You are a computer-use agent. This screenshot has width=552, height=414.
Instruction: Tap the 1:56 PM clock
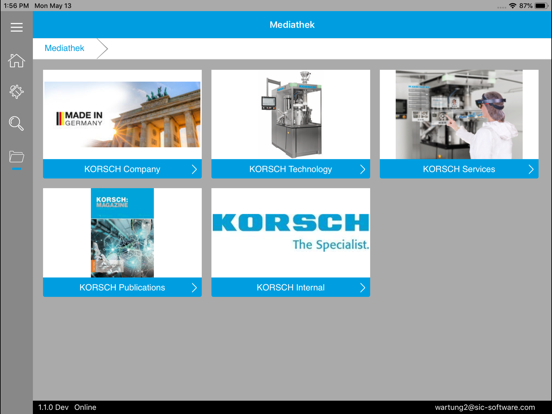16,6
